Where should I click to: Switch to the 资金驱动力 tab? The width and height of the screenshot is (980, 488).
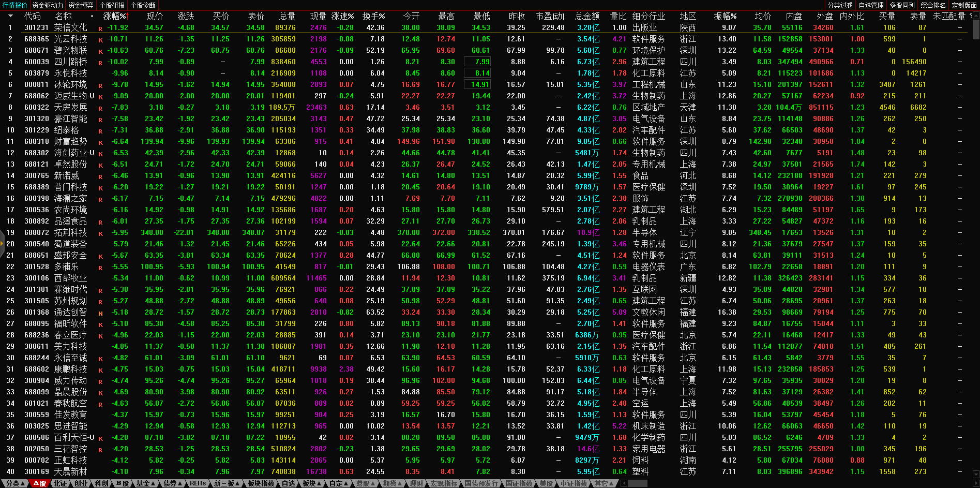pyautogui.click(x=48, y=5)
